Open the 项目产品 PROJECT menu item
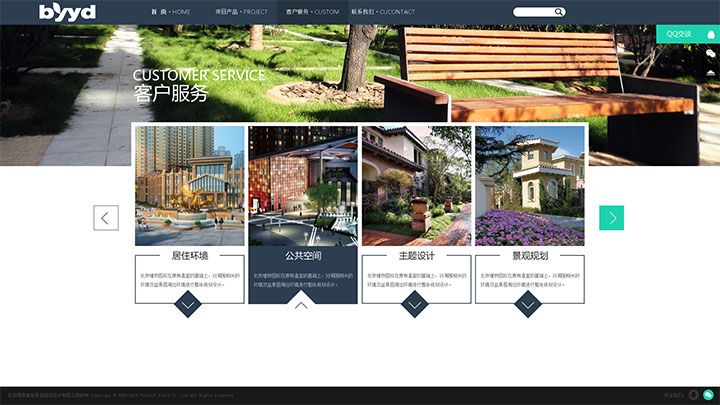The image size is (720, 405). coord(241,12)
